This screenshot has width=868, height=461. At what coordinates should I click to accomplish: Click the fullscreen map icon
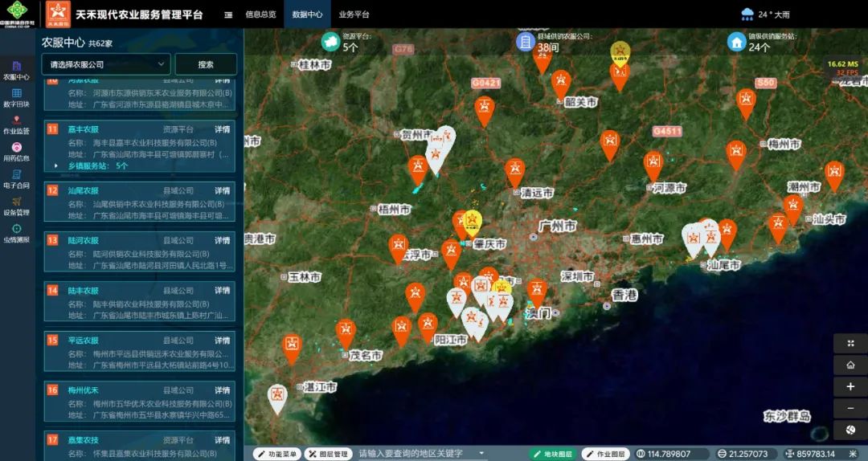point(850,343)
